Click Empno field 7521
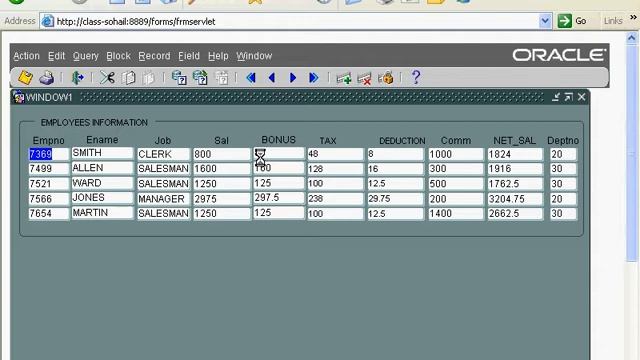Screen dimensions: 640x360 point(49,184)
